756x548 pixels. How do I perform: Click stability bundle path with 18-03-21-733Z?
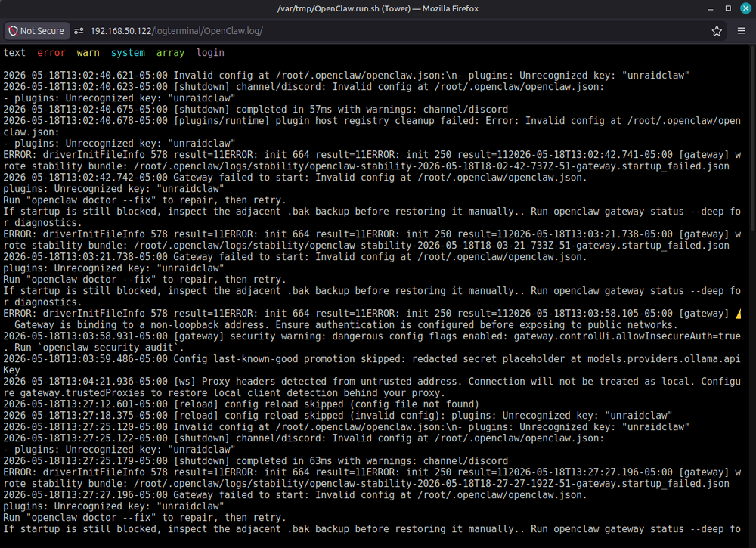[x=431, y=246]
